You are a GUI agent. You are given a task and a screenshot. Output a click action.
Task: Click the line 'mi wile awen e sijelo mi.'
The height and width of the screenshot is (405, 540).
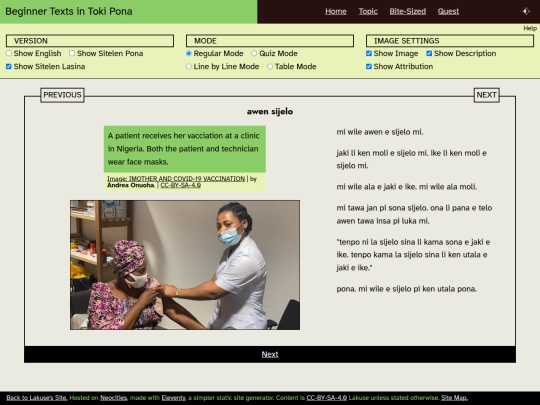coord(380,132)
